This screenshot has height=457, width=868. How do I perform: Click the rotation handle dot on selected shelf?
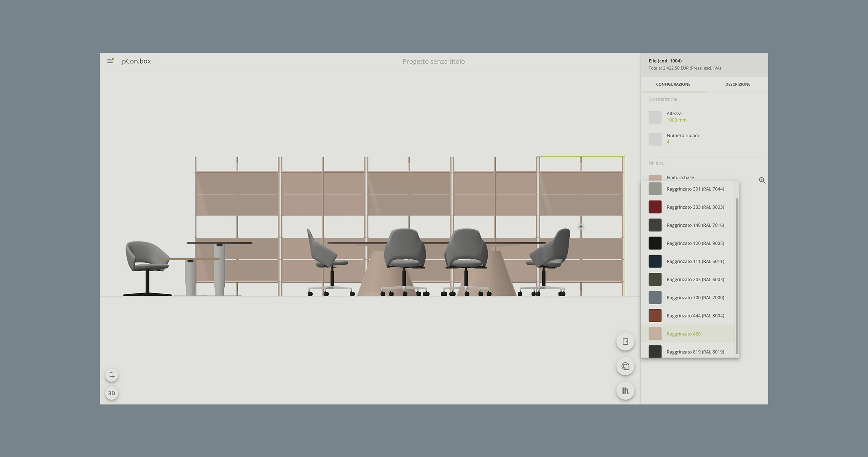click(x=581, y=227)
